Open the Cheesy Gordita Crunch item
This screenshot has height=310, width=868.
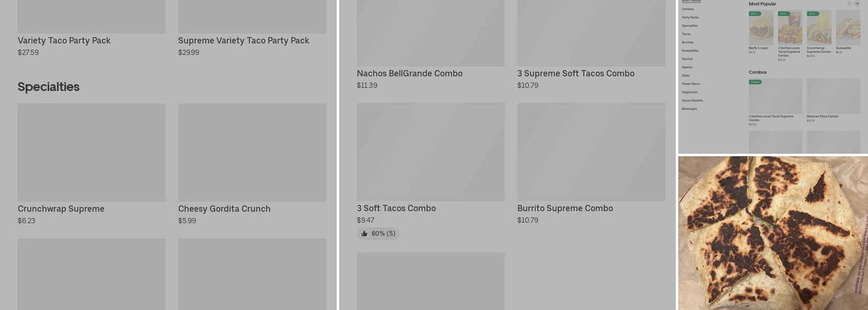(x=224, y=209)
